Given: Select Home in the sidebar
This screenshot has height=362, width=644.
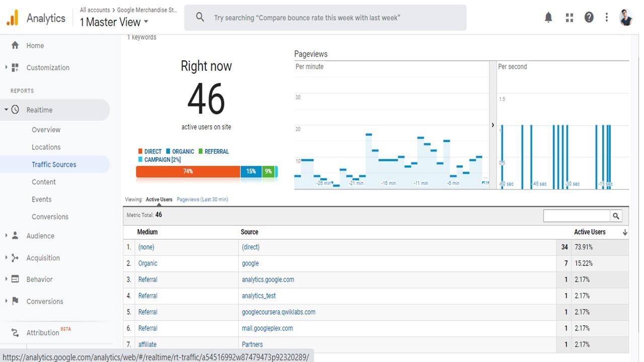Looking at the screenshot, I should (35, 45).
